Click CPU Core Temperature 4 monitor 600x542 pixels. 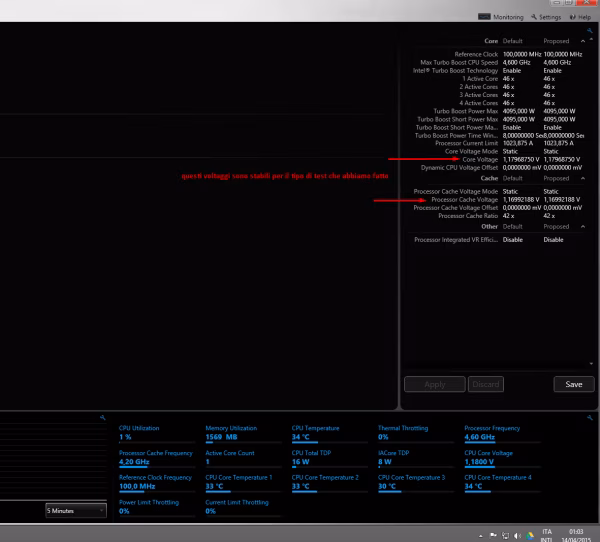(x=503, y=482)
